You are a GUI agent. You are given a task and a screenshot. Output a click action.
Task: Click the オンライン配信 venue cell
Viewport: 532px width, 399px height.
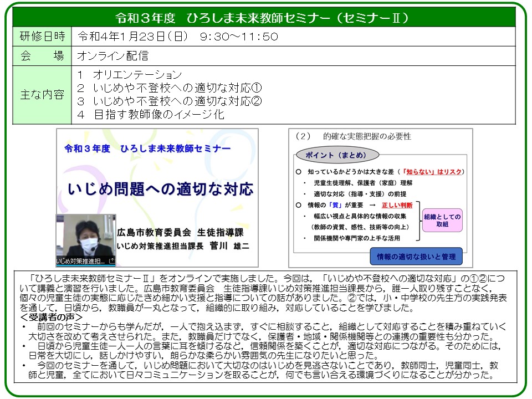coord(113,55)
